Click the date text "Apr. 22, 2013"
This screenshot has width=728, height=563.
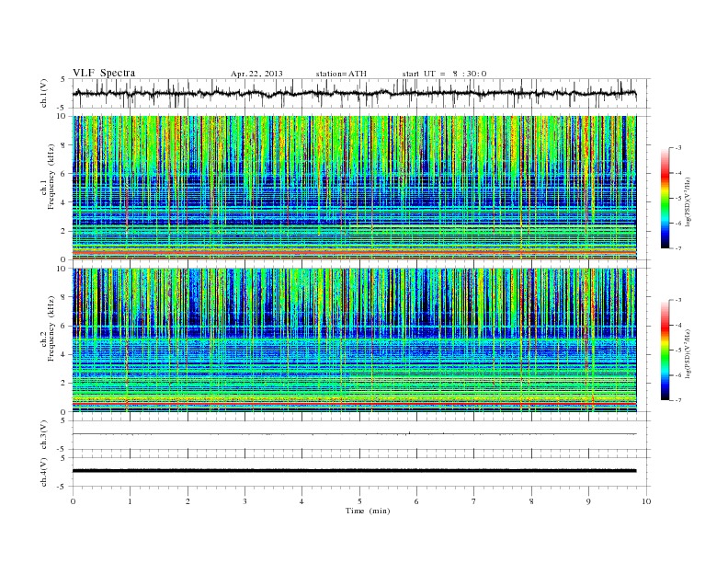(x=256, y=74)
